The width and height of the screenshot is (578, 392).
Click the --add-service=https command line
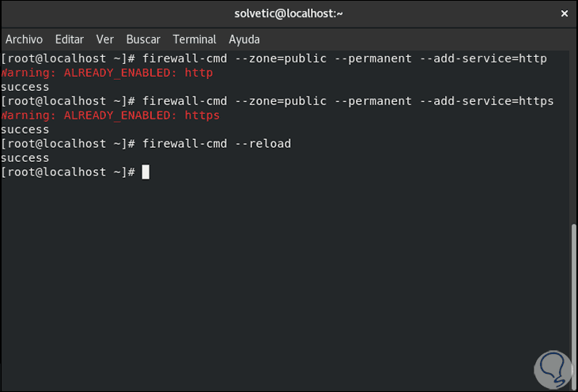pyautogui.click(x=348, y=101)
